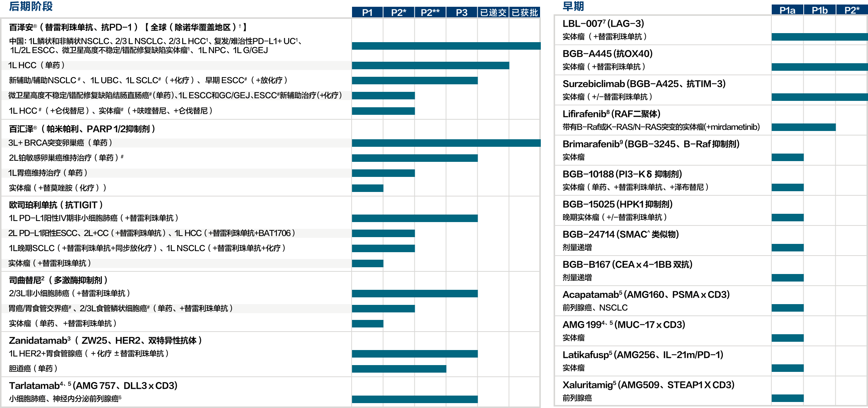Click the 前列腺癌、NSCLC indication text
Viewport: 868px width, 408px height.
point(595,308)
